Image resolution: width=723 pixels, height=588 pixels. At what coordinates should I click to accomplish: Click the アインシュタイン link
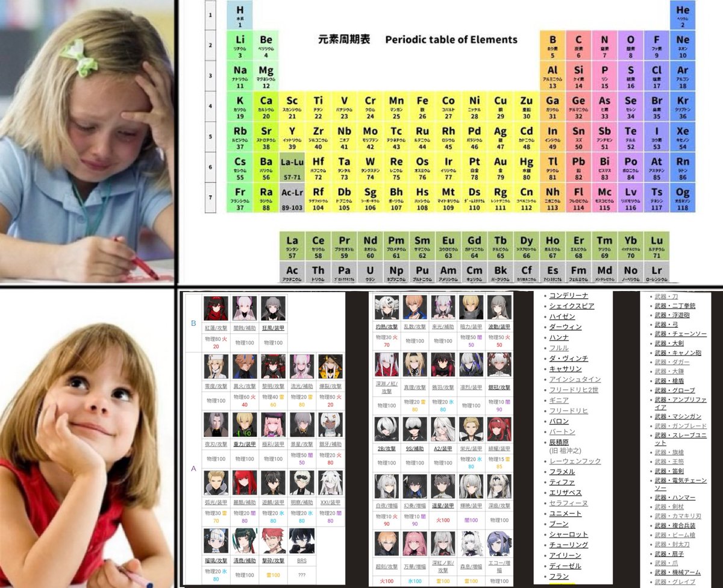click(575, 380)
